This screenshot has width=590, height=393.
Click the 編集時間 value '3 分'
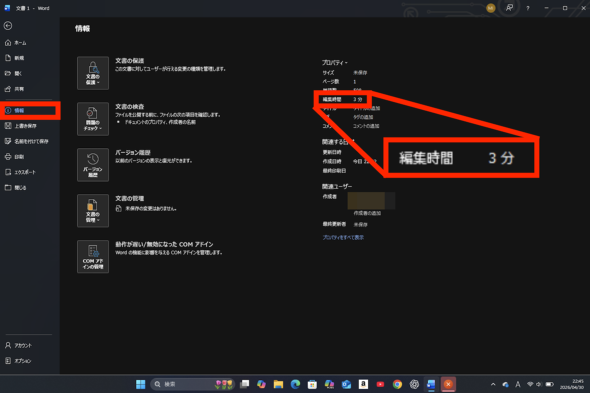[x=357, y=99]
